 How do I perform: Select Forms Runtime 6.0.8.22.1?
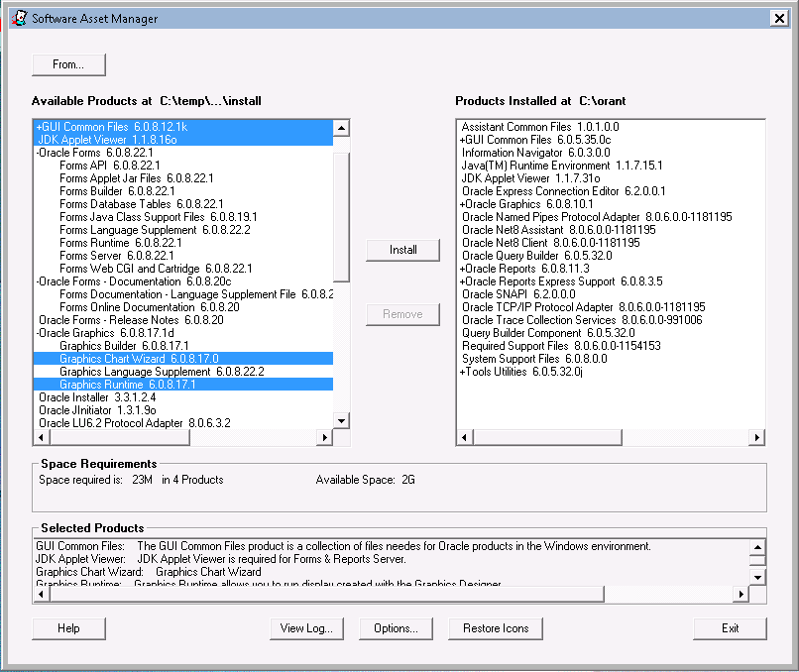121,243
